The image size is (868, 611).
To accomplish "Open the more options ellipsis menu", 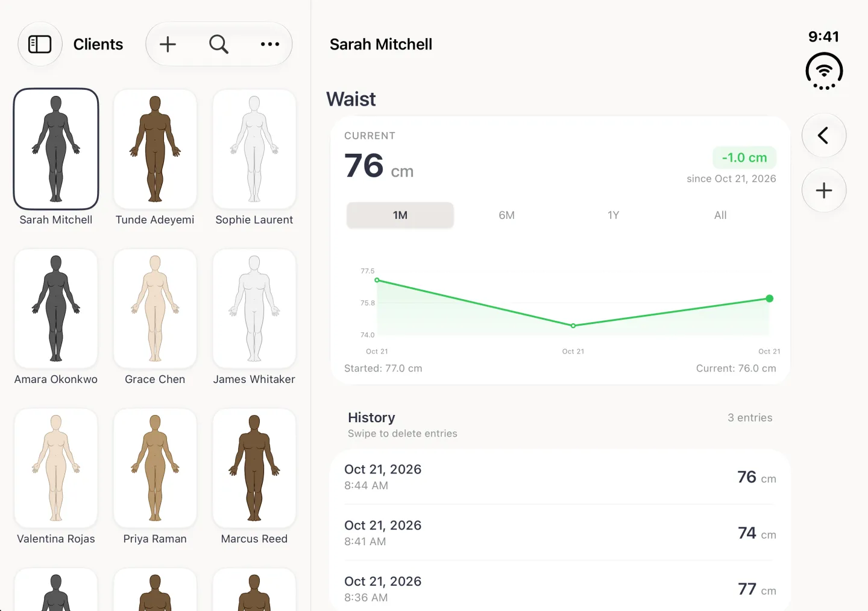I will click(x=270, y=44).
